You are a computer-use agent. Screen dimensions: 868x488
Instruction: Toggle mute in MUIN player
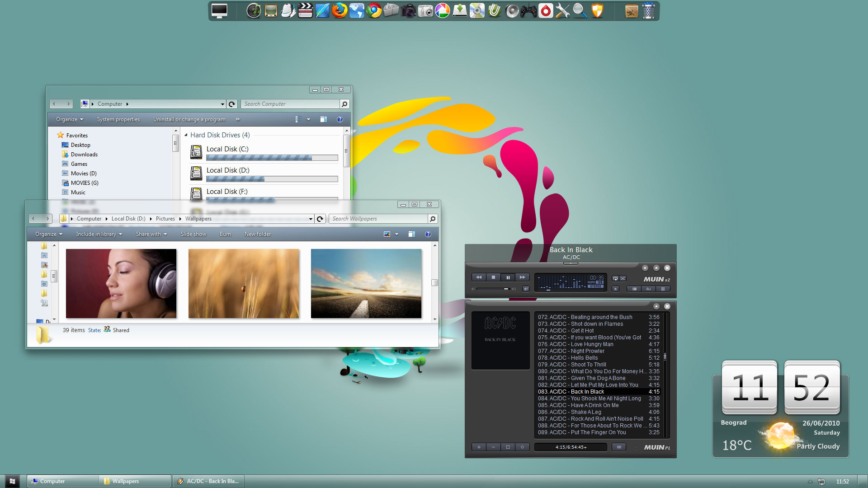(526, 289)
